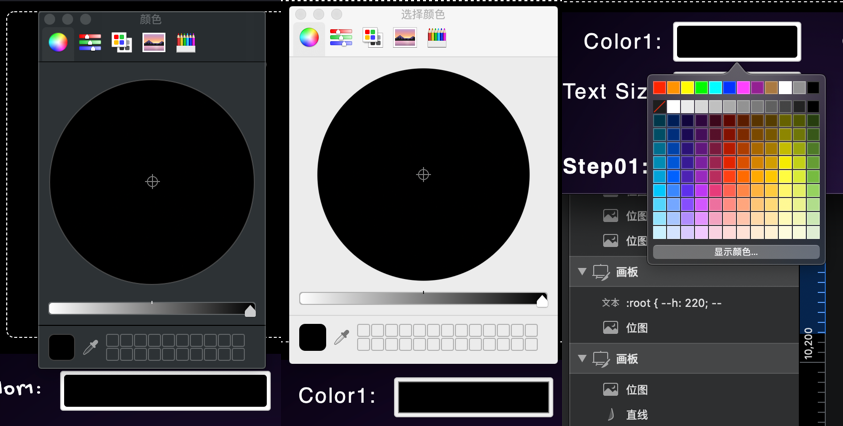The width and height of the screenshot is (843, 426).
Task: Open color sliders tab in dark 颜色 window
Action: [x=90, y=42]
